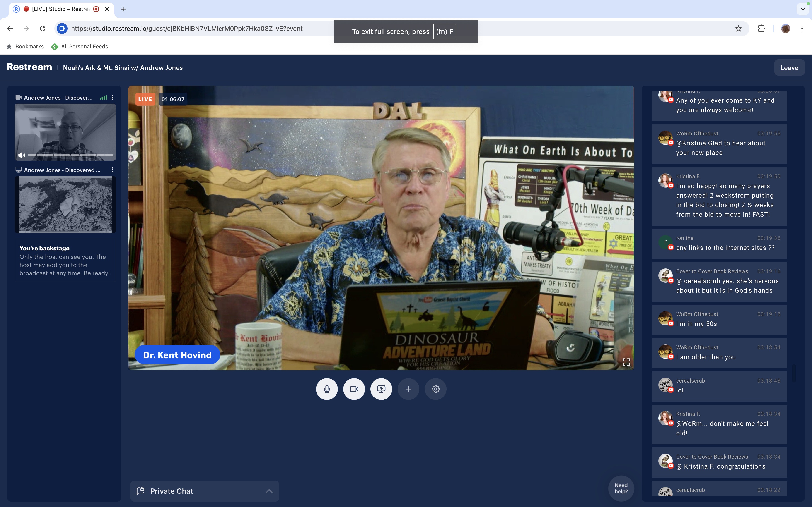Expand the Private Chat panel
The image size is (812, 507).
tap(204, 491)
